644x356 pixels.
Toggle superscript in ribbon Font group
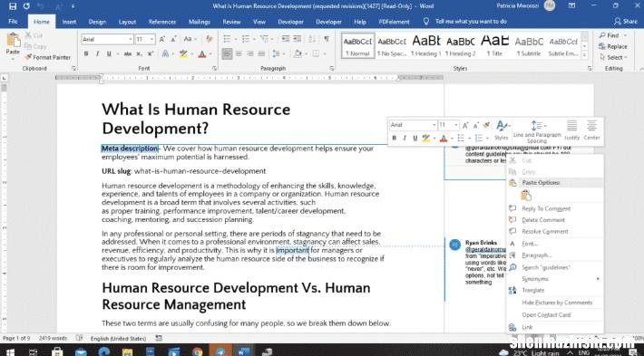(x=151, y=53)
